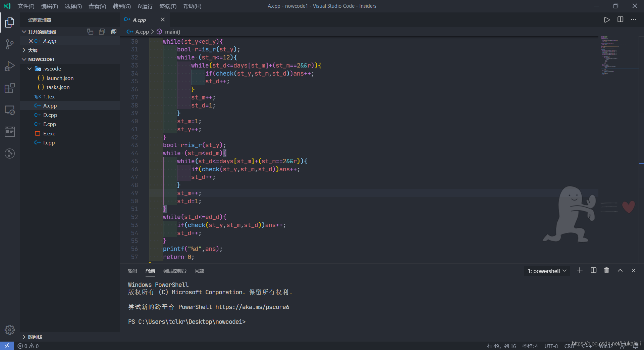The height and width of the screenshot is (350, 644).
Task: Click the spaces indentation setting in status bar
Action: [530, 346]
